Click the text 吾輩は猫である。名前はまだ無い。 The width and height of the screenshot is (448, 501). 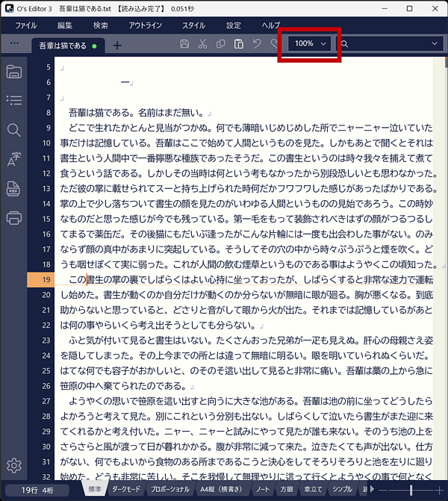click(x=137, y=113)
